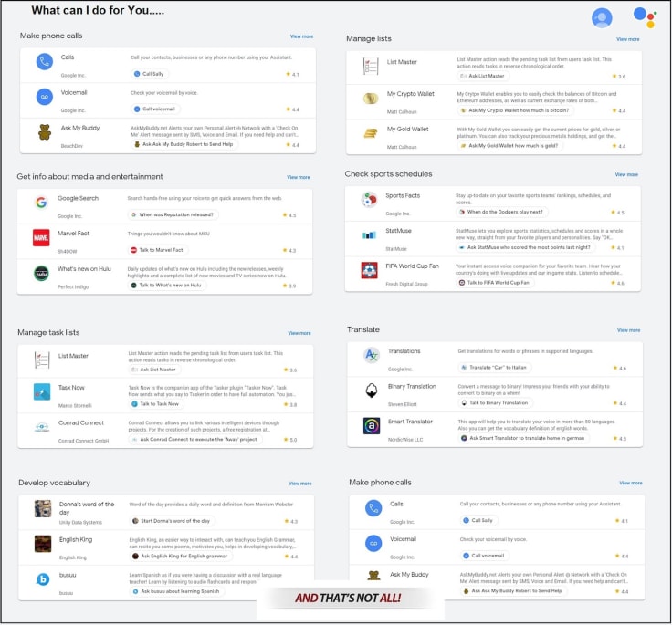672x625 pixels.
Task: Click List Master icon under Manage task lists
Action: pyautogui.click(x=42, y=359)
